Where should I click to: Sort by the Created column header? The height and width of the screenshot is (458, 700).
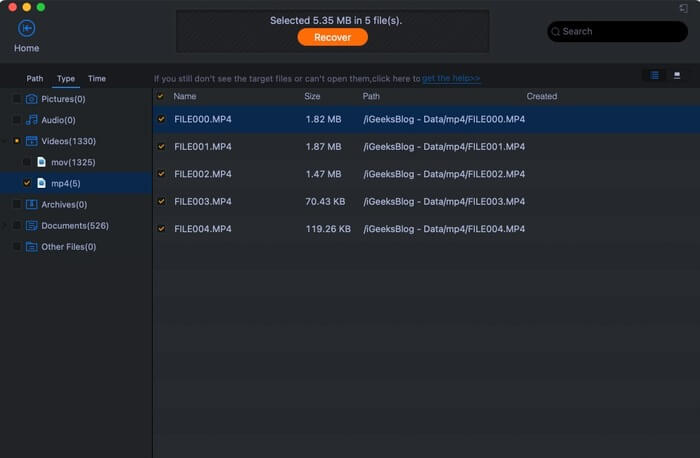click(x=542, y=96)
